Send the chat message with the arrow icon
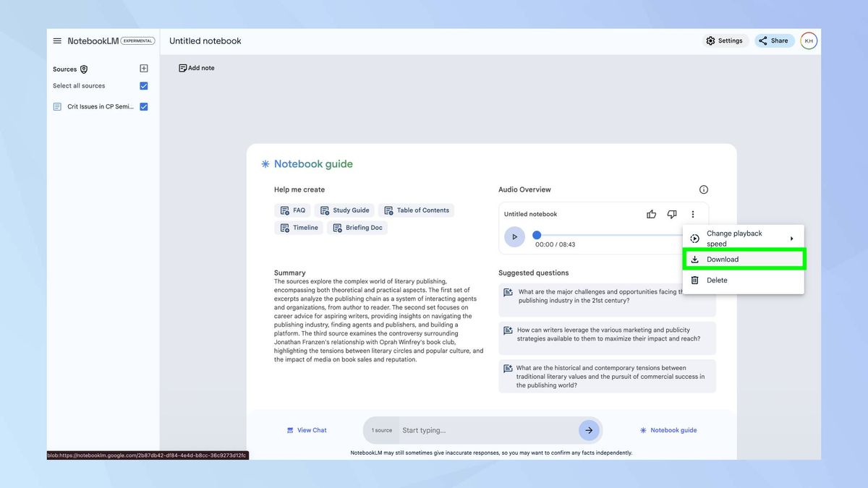This screenshot has width=868, height=488. coord(590,429)
